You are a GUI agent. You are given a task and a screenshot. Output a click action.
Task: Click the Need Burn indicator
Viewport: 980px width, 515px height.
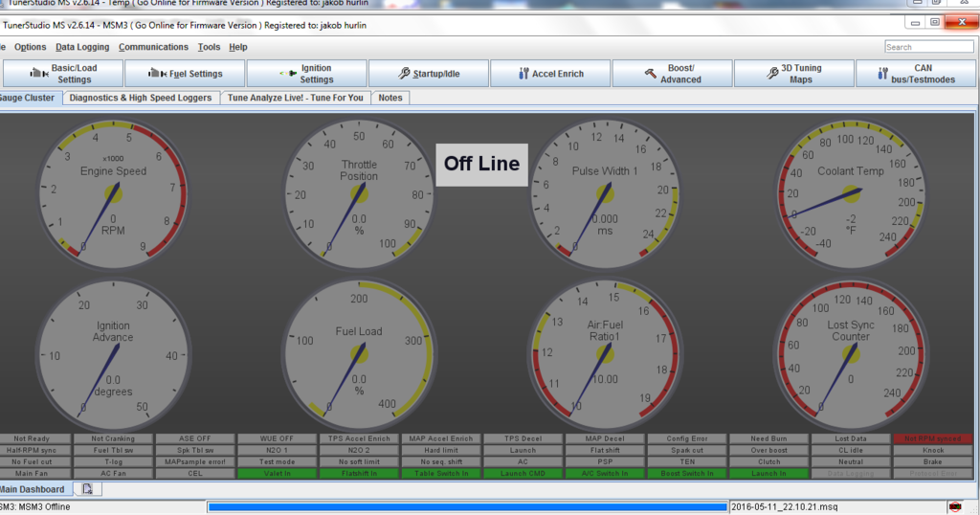tap(768, 438)
